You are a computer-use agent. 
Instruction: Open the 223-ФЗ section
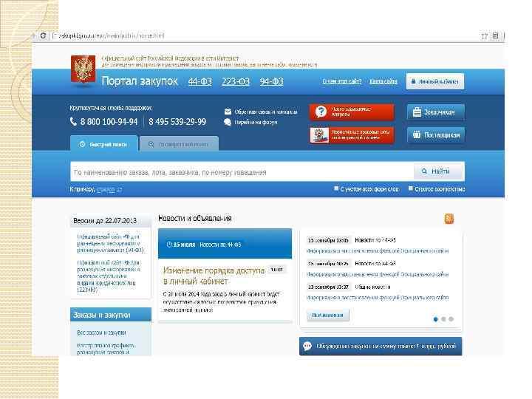click(x=236, y=81)
